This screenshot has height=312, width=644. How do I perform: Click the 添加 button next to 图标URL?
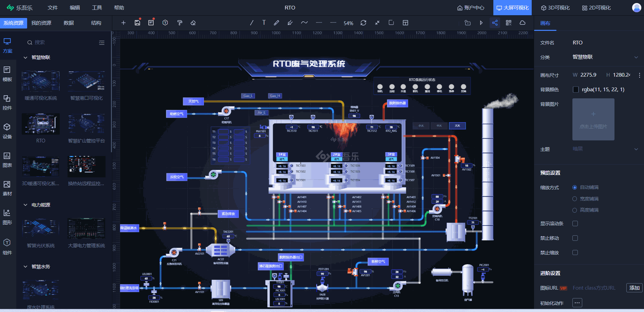tap(634, 288)
